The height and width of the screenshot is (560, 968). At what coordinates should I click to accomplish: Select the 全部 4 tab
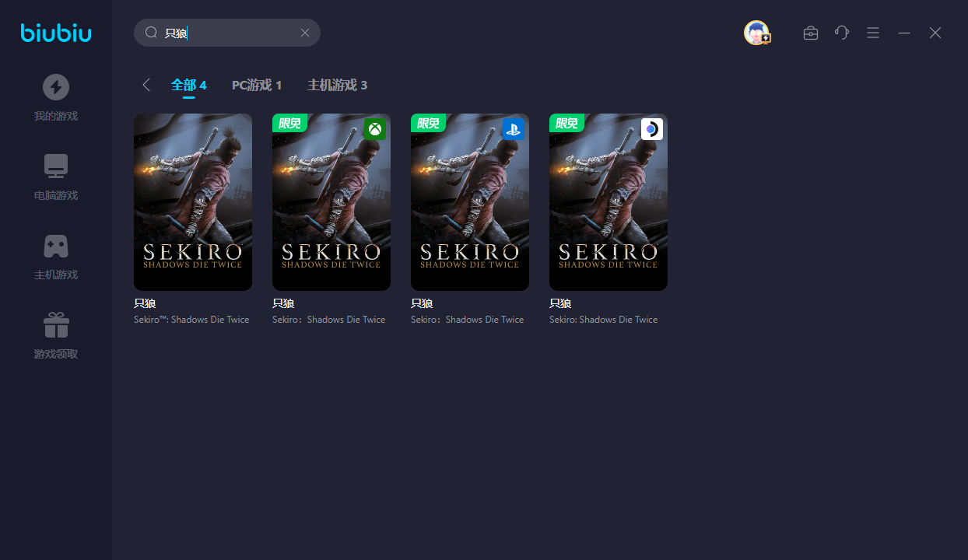188,85
